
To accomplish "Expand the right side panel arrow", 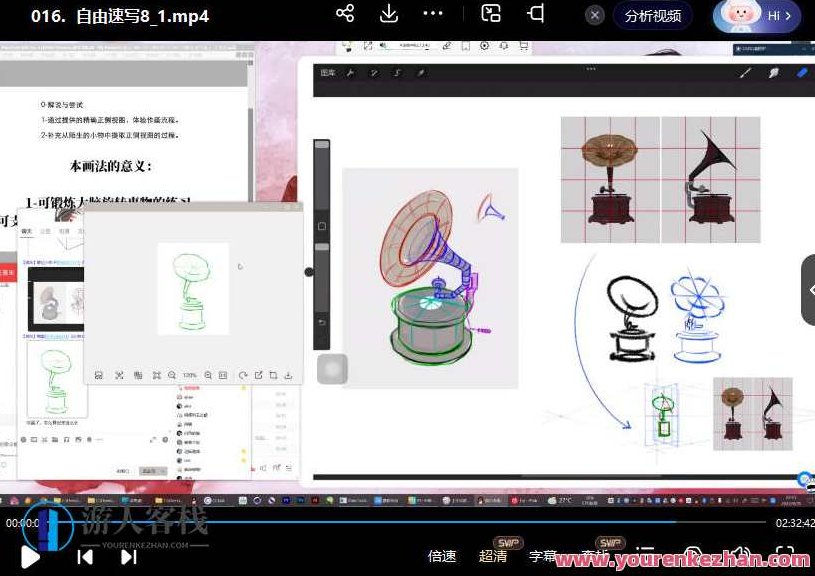I will point(809,289).
